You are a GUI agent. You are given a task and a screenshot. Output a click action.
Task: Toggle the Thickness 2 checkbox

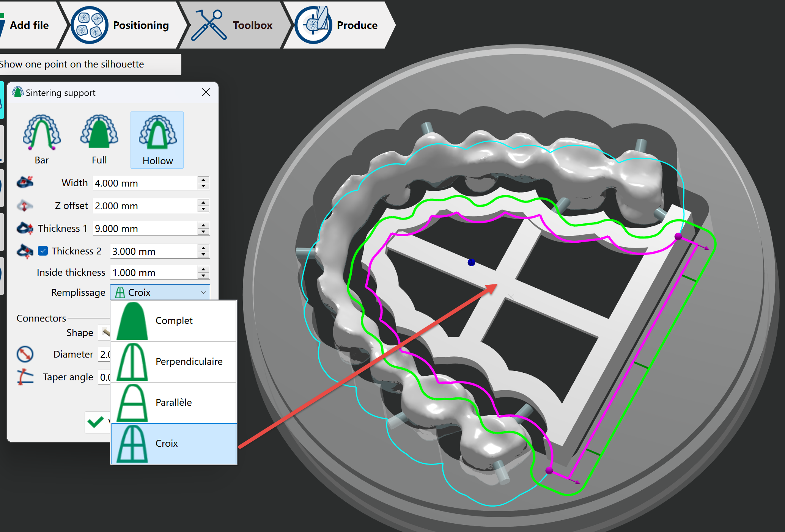pyautogui.click(x=43, y=251)
